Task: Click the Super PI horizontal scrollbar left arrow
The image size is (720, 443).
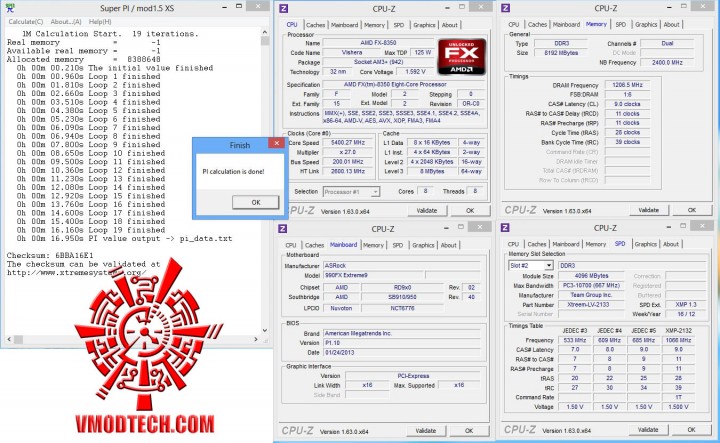Action: pos(9,339)
